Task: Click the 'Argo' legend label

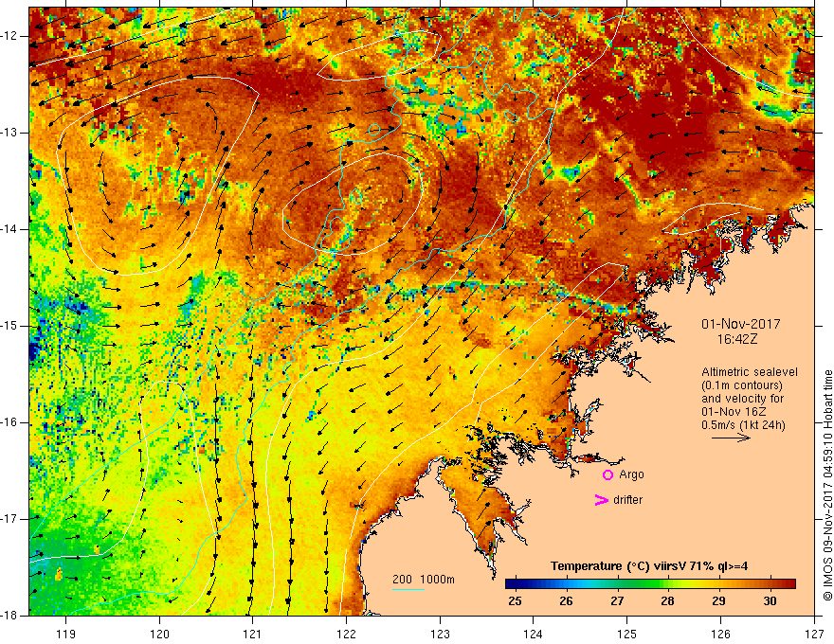Action: [x=631, y=474]
